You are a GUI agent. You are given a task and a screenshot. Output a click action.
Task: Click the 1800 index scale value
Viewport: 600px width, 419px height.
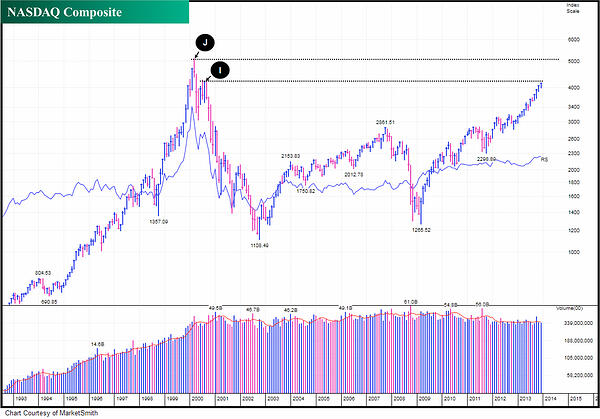pyautogui.click(x=574, y=183)
